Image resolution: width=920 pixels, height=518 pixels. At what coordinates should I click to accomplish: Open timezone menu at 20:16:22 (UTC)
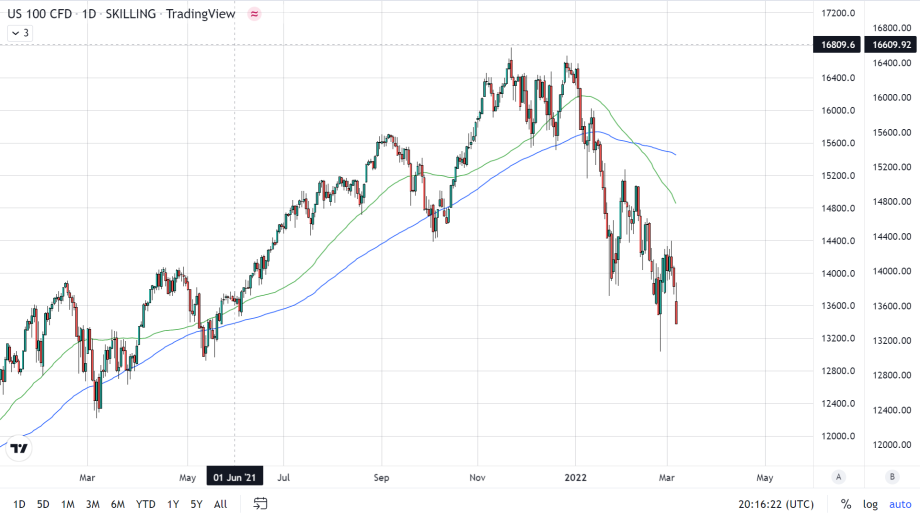[x=777, y=504]
